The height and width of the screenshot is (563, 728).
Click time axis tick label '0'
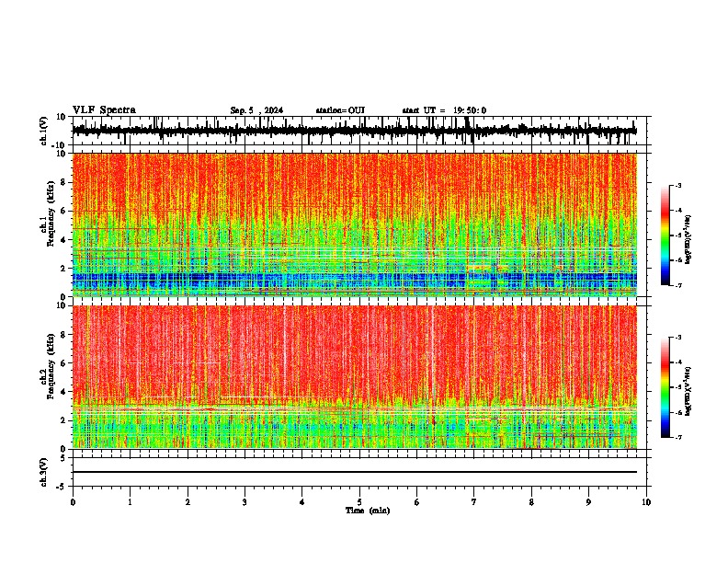coord(73,502)
